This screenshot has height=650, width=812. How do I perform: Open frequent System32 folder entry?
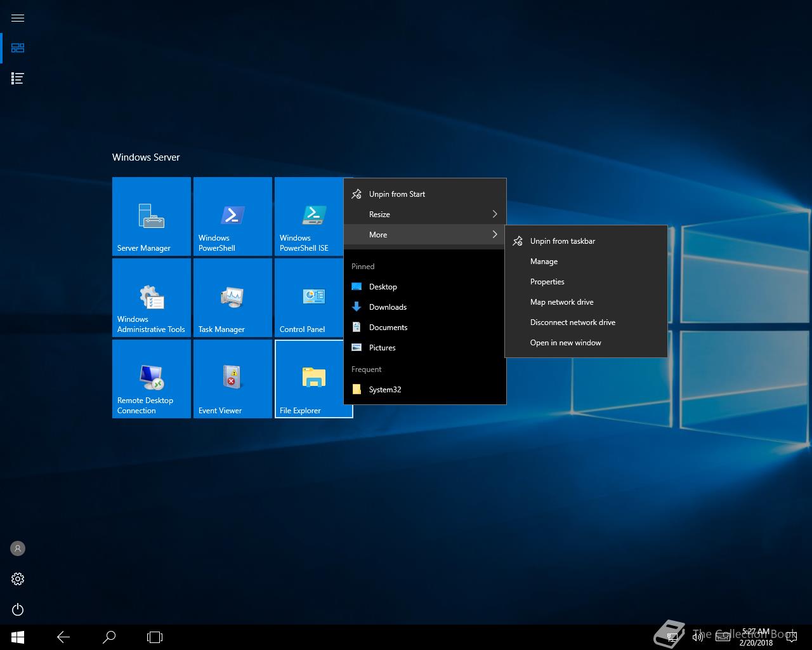[425, 390]
